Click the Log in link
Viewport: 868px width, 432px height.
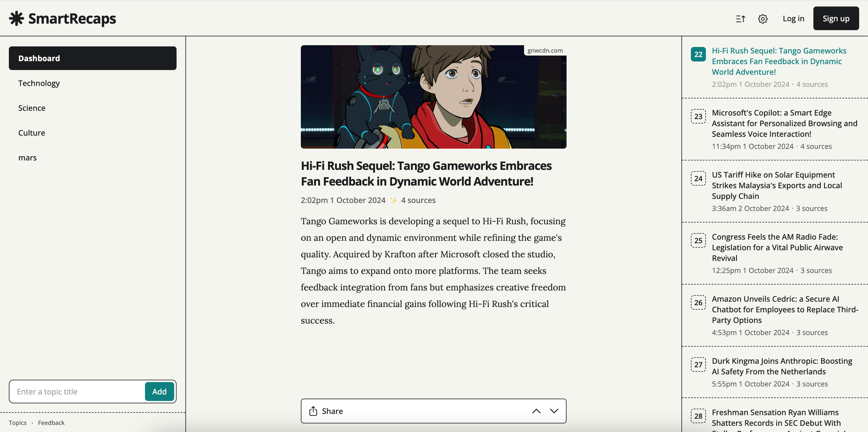click(793, 19)
